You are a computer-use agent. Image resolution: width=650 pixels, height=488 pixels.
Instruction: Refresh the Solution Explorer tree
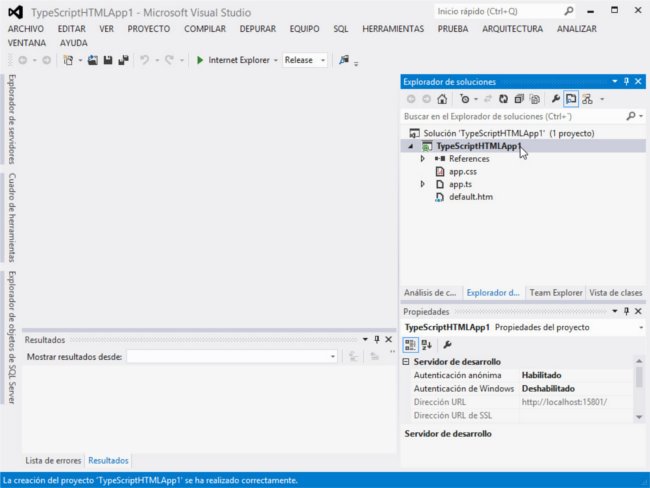[x=503, y=99]
